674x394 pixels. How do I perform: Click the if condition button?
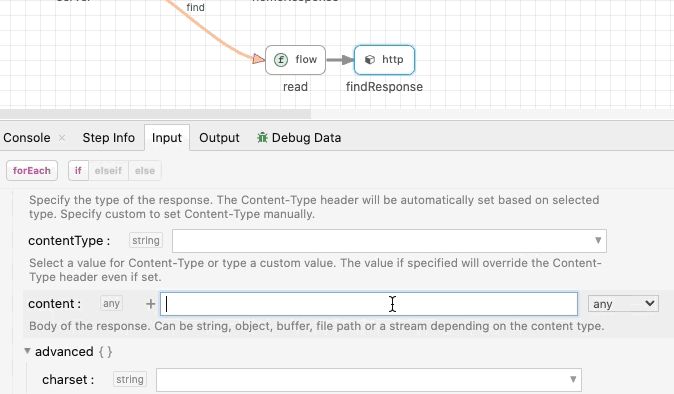78,171
